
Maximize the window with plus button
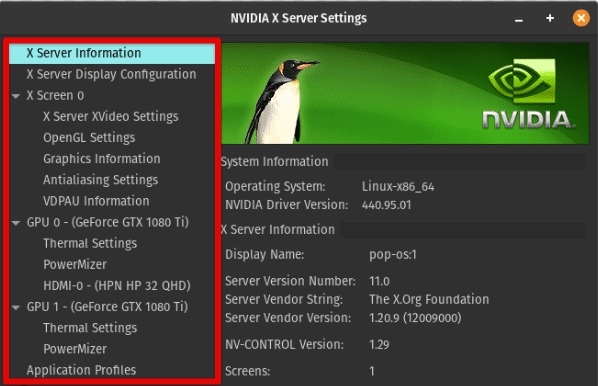(x=550, y=18)
